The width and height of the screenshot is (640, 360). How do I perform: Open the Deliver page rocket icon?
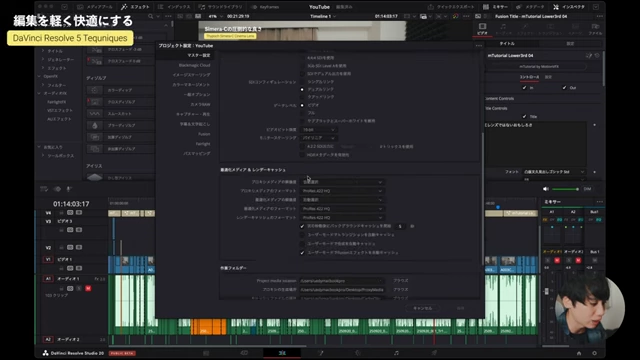434,353
